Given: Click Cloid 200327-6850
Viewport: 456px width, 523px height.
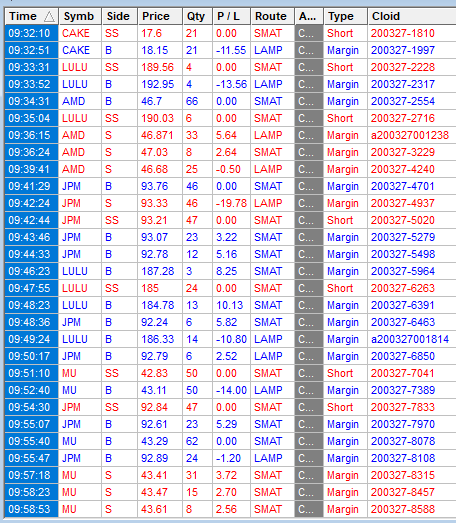Looking at the screenshot, I should point(403,357).
